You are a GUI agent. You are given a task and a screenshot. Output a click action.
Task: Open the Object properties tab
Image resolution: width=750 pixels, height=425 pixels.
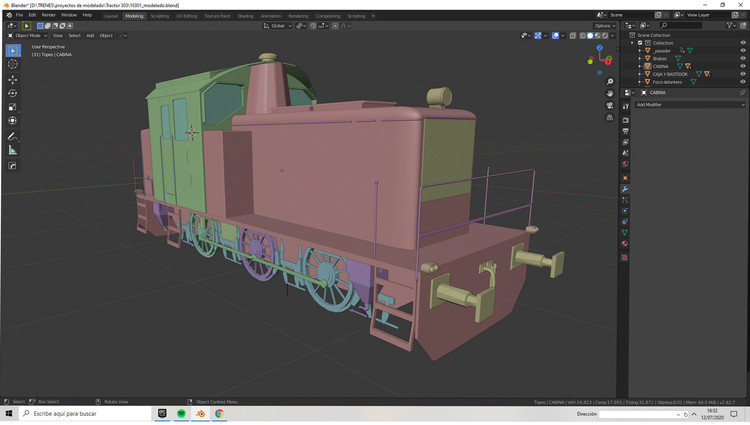tap(625, 178)
